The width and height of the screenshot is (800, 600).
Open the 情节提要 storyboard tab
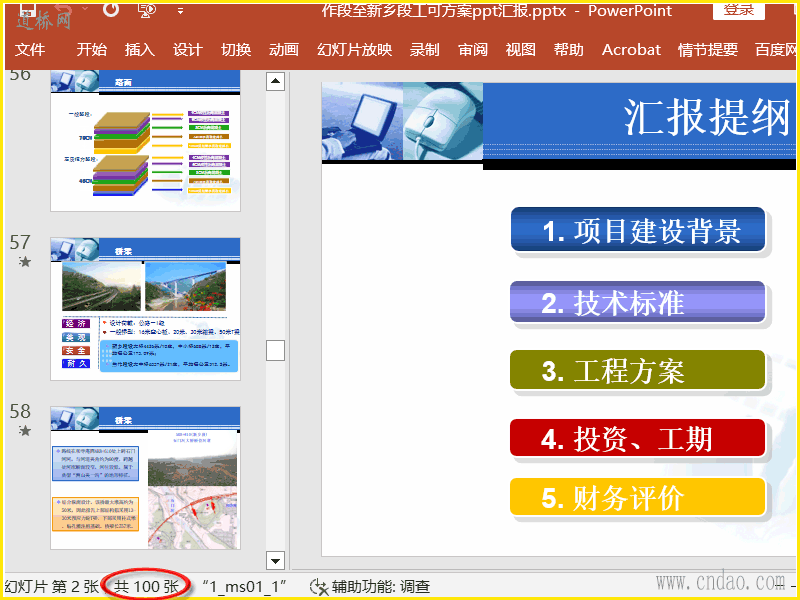(708, 49)
